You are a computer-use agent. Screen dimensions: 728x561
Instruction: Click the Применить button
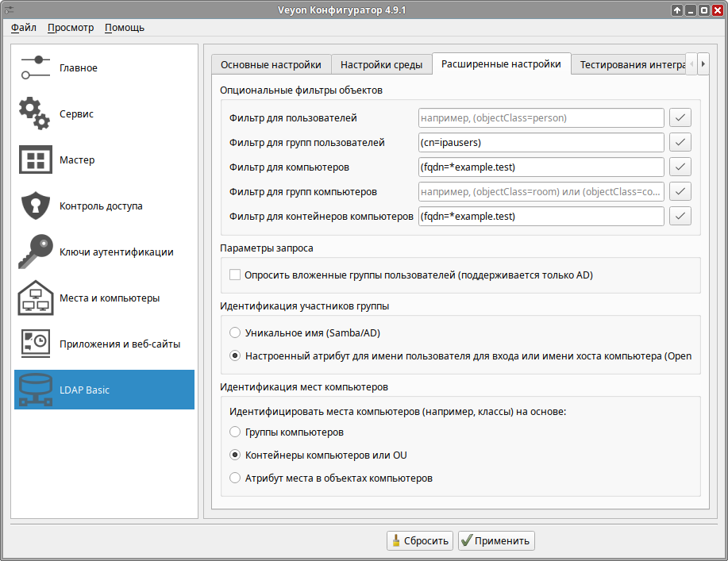(496, 540)
